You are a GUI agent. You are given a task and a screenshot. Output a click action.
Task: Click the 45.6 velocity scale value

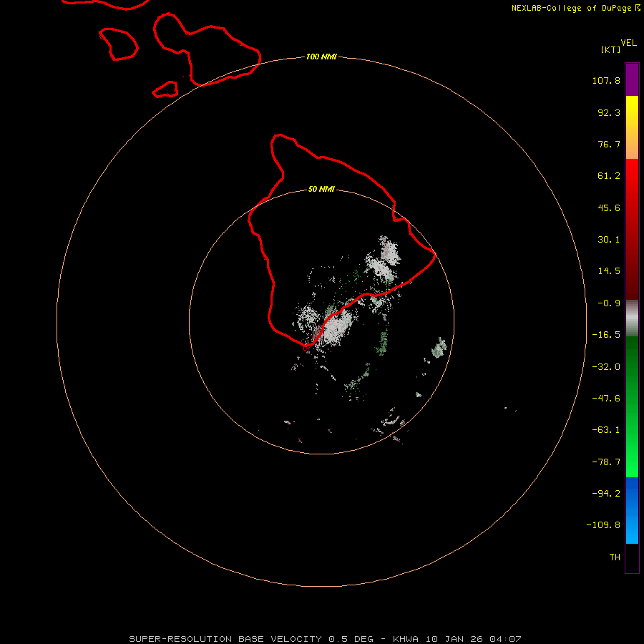[609, 208]
